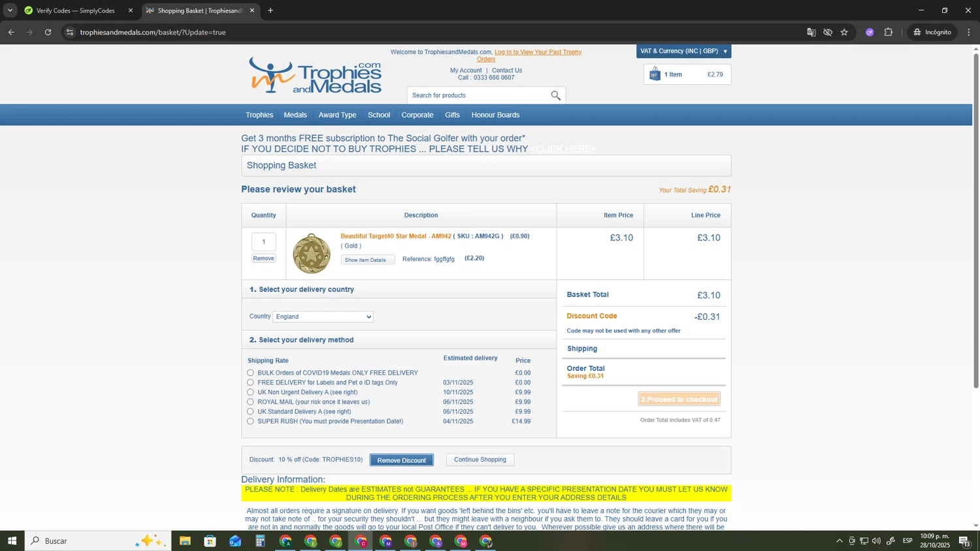Remove the medal item from the basket
This screenshot has height=551, width=980.
263,259
